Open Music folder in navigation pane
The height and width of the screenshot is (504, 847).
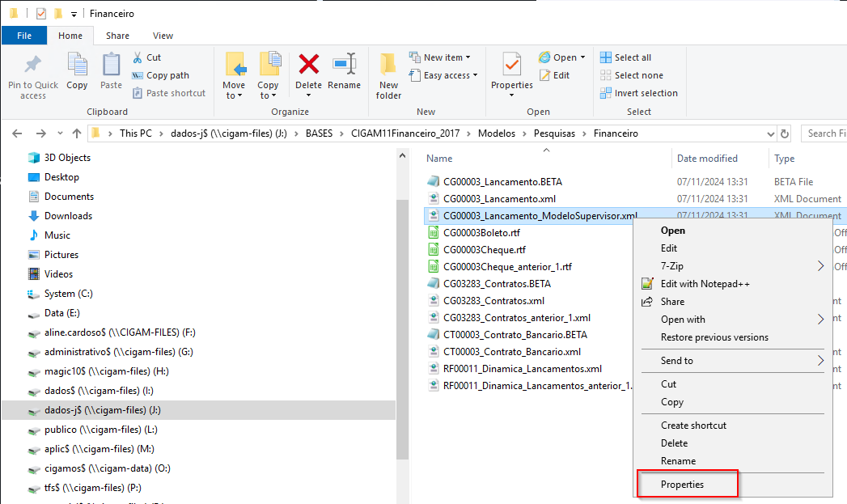click(x=49, y=235)
